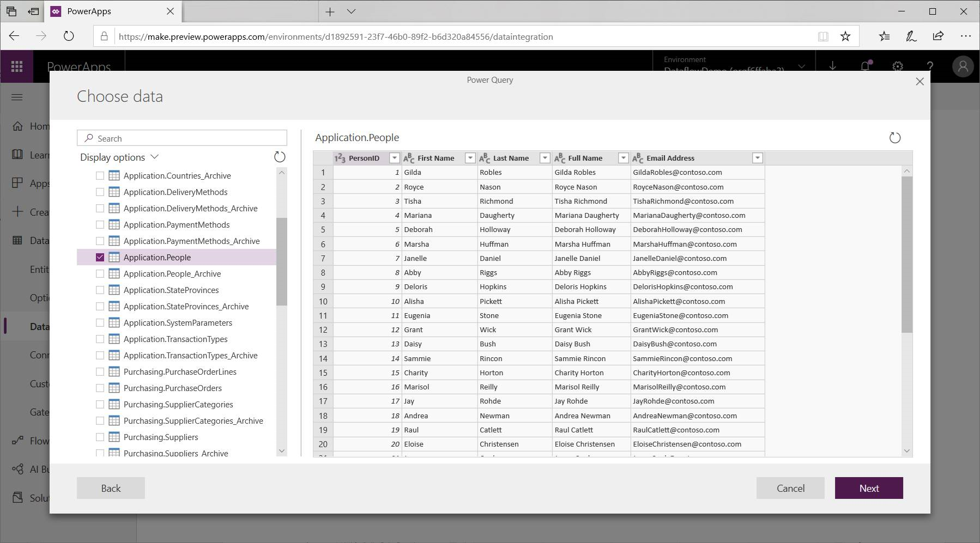Click the help question mark icon

(x=930, y=66)
